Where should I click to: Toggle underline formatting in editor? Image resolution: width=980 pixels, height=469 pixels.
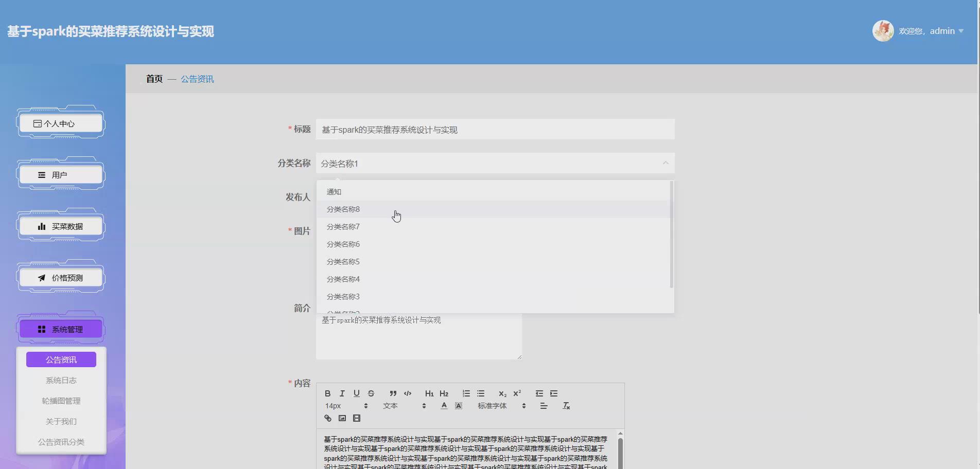[x=356, y=393]
